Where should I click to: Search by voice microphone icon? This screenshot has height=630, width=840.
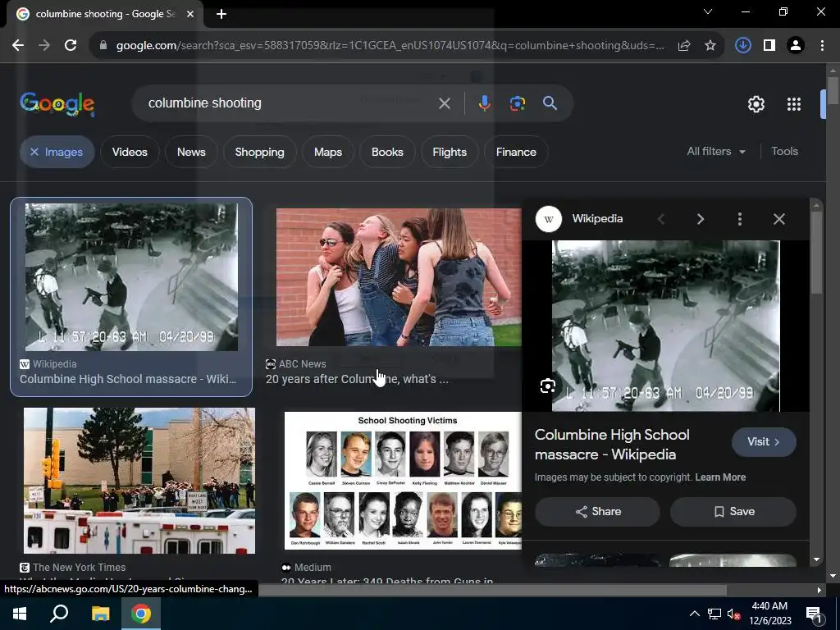tap(484, 103)
